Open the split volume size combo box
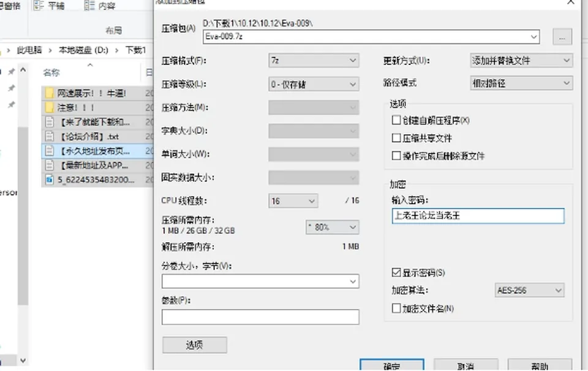Image resolution: width=588 pixels, height=371 pixels. click(260, 281)
